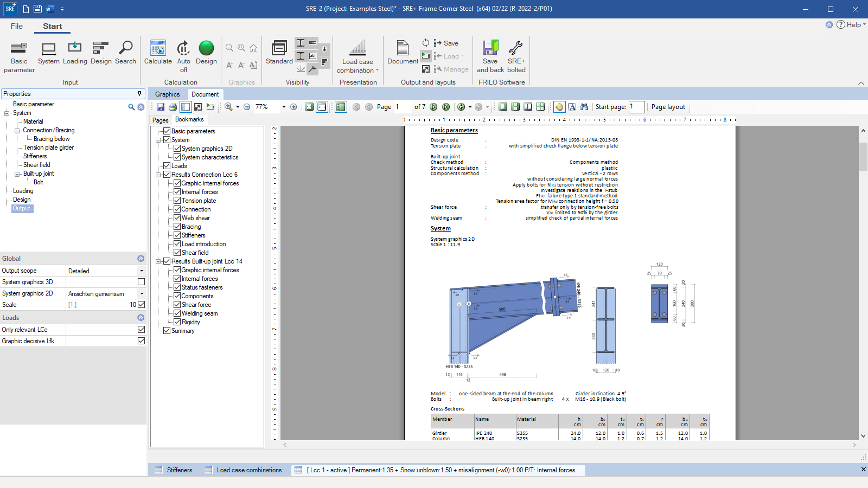The image size is (868, 488).
Task: Toggle Only relevant LCc checkbox
Action: pos(141,330)
